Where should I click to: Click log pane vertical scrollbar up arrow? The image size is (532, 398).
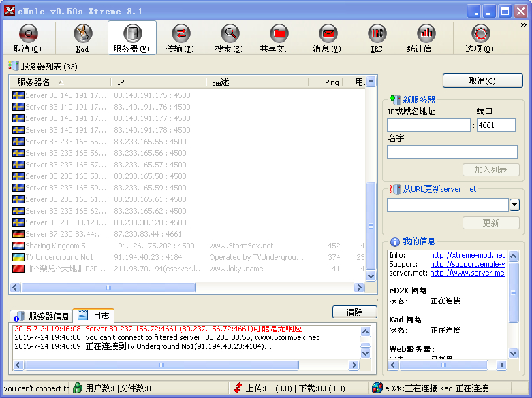[x=365, y=331]
